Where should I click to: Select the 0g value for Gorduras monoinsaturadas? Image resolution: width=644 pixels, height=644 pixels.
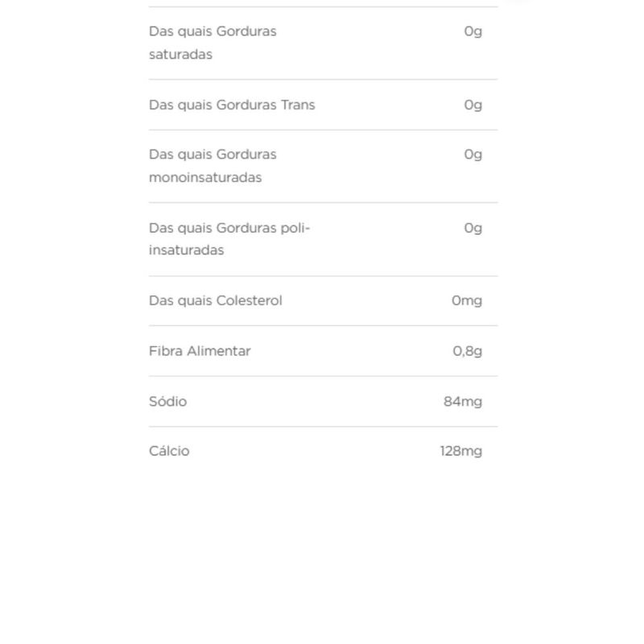click(x=473, y=155)
